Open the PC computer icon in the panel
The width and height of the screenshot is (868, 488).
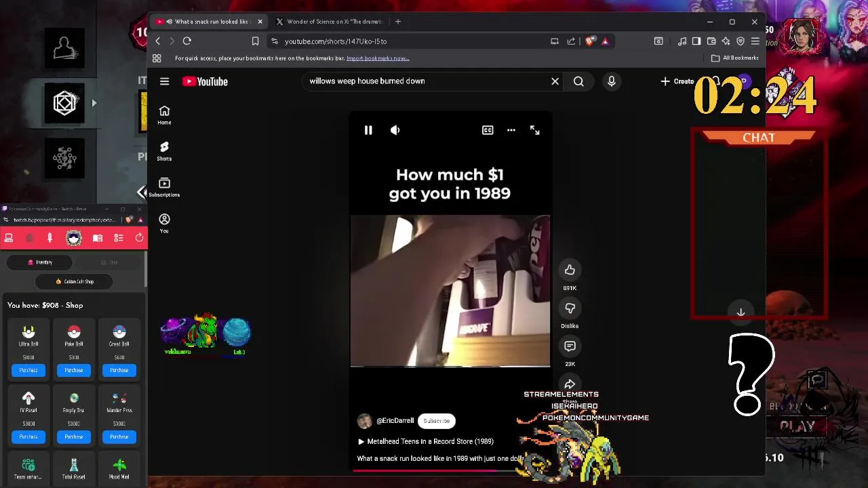pos(9,238)
